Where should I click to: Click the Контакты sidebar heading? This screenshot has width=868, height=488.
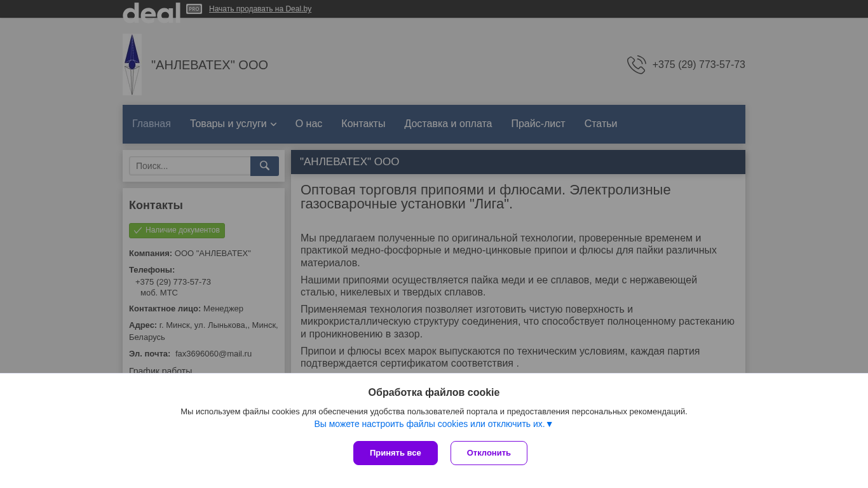click(156, 205)
